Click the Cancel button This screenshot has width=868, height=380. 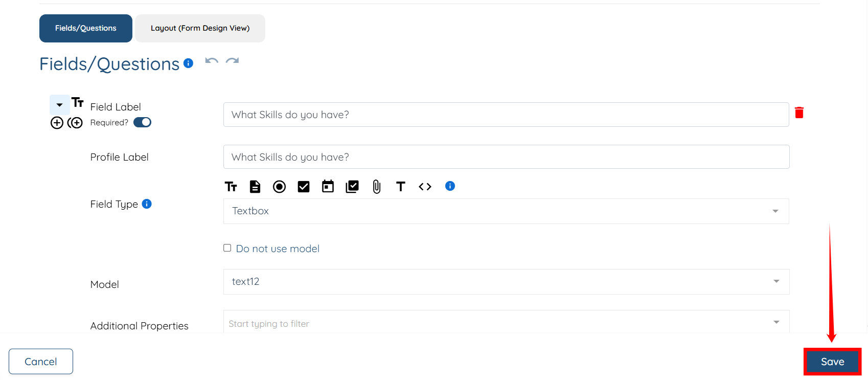[41, 362]
